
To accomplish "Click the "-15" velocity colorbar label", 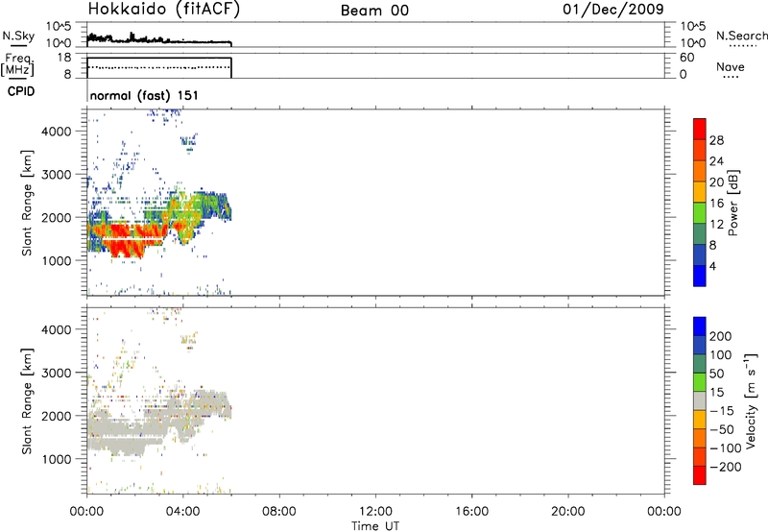I will click(722, 411).
